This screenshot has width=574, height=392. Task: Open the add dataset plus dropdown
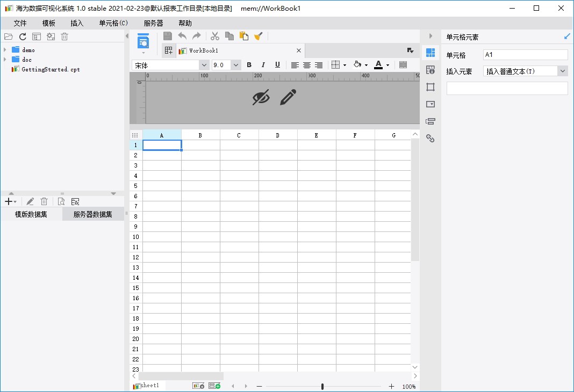11,201
